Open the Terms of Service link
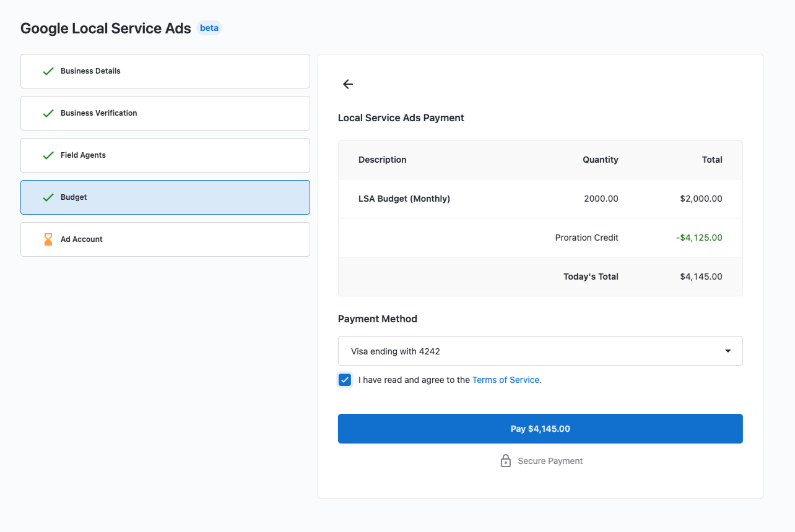Screen dimensions: 795x532 [x=506, y=380]
